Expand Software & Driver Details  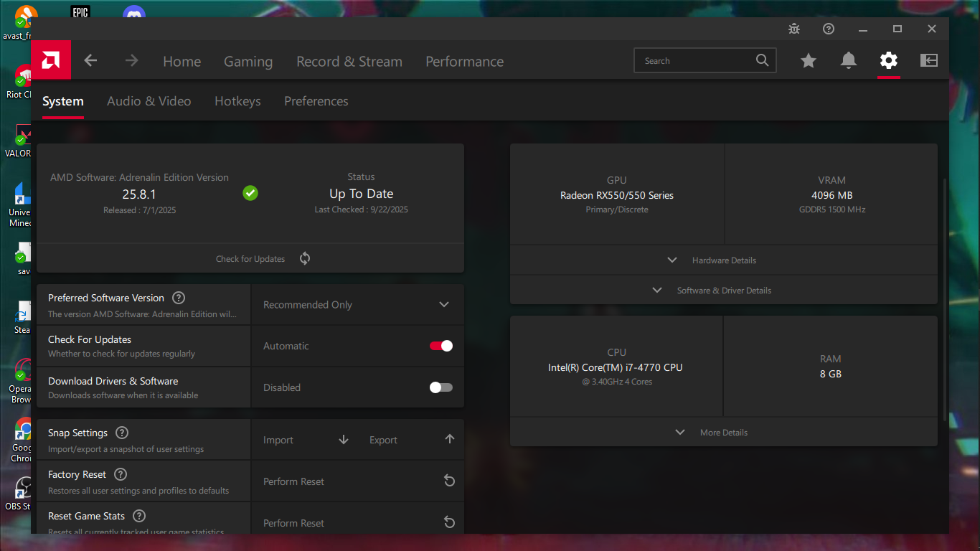pos(723,290)
